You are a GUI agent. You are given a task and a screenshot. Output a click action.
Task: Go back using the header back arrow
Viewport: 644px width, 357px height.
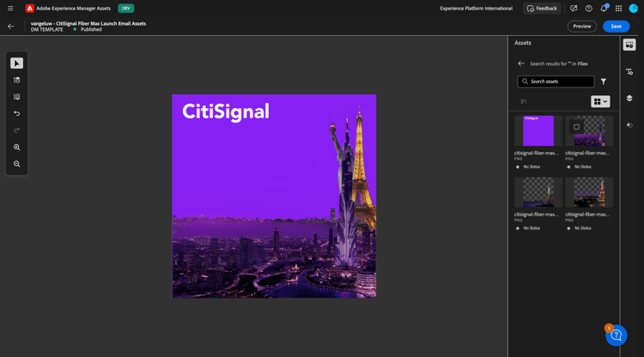(x=11, y=27)
